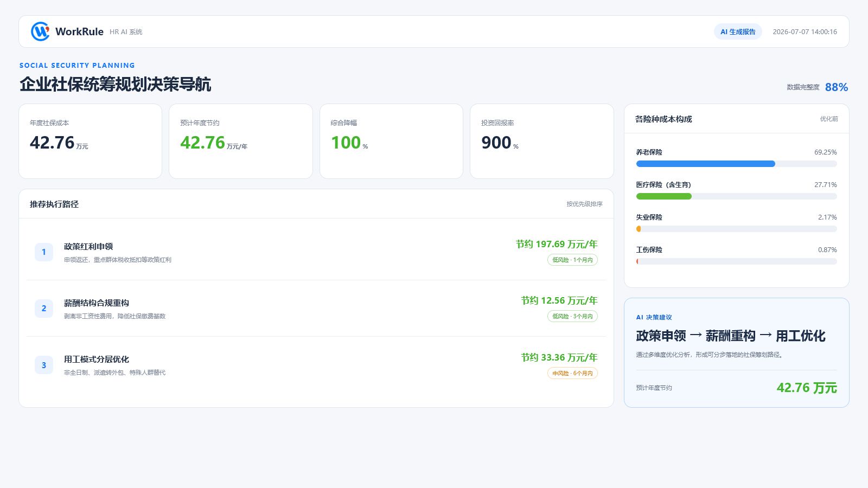
Task: Click the 养老保险 progress bar
Action: [736, 164]
